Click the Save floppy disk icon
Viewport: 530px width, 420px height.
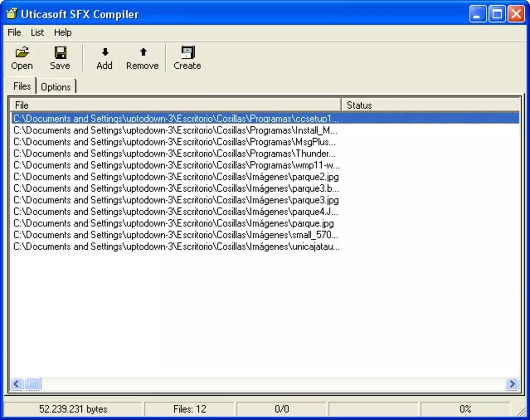coord(60,52)
